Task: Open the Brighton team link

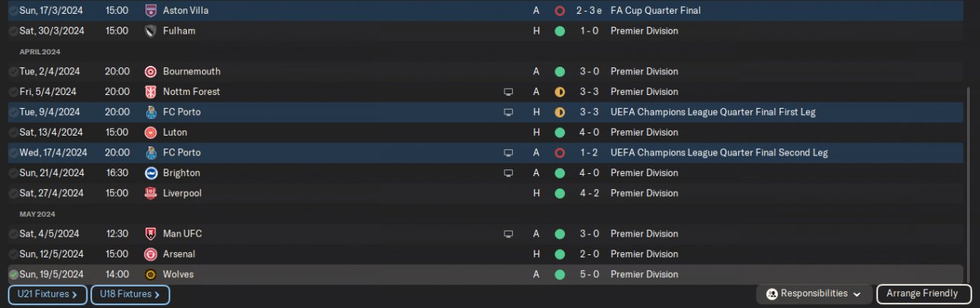Action: click(181, 173)
